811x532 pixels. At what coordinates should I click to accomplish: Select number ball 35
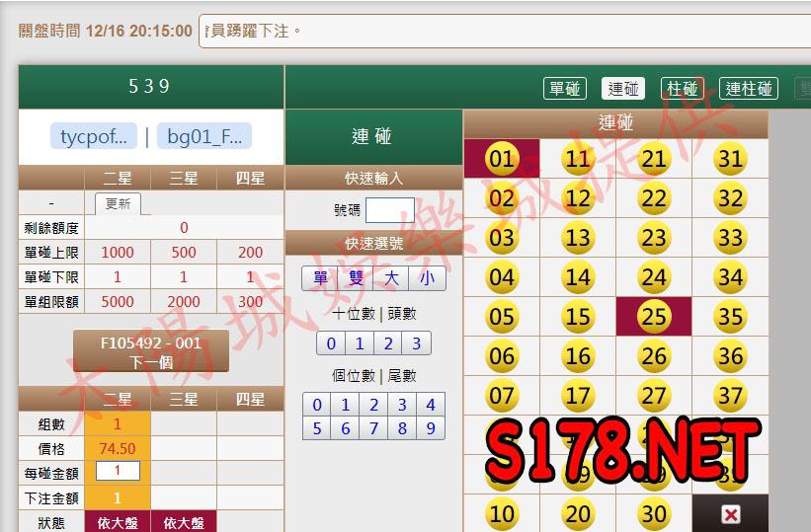[730, 317]
